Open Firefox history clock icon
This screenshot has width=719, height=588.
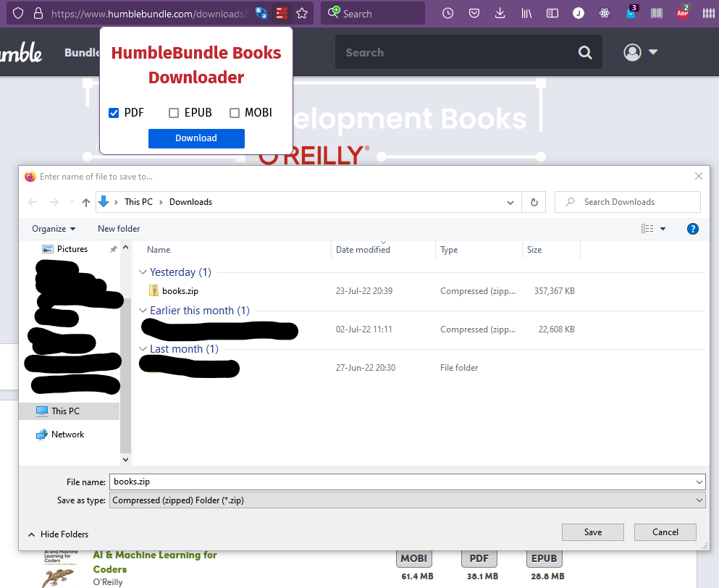point(448,13)
